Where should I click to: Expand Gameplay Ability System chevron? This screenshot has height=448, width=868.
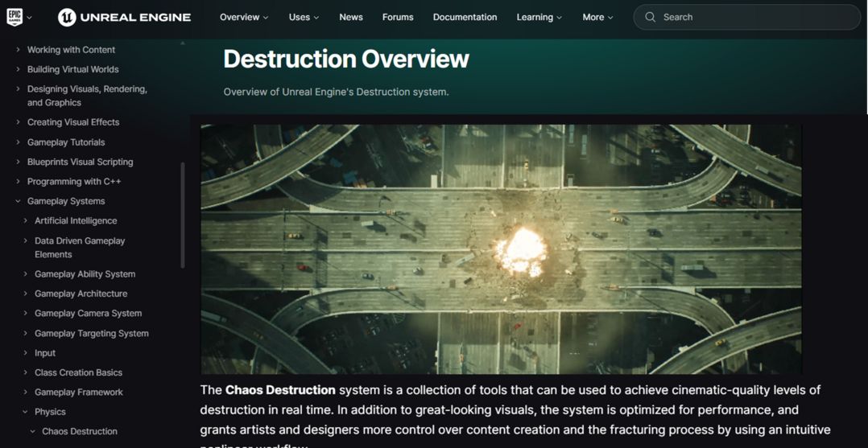click(26, 273)
